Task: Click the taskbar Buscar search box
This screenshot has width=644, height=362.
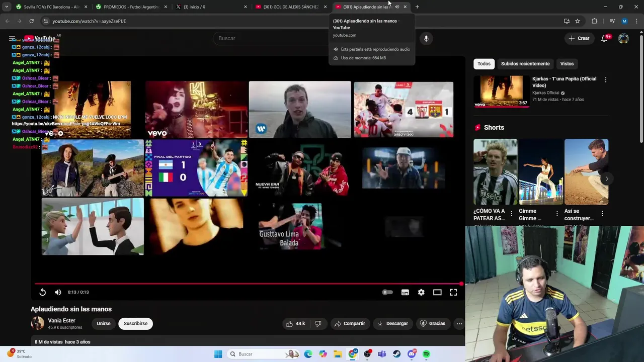Action: (x=264, y=354)
